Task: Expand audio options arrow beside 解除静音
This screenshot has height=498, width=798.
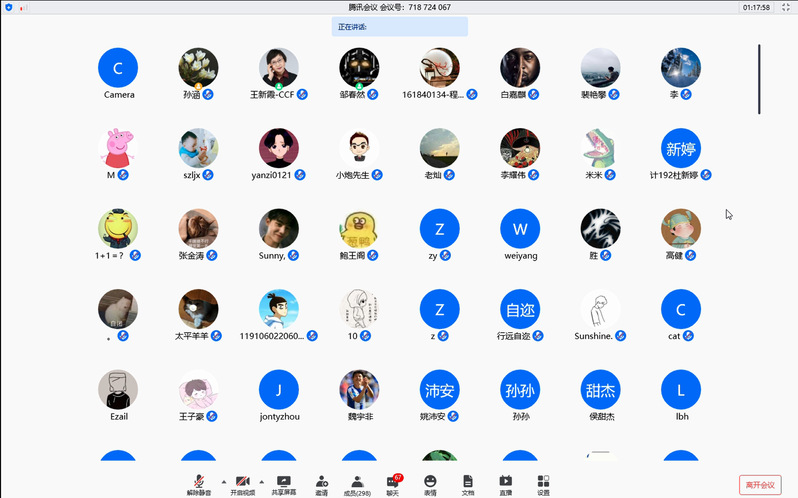Action: pos(222,481)
